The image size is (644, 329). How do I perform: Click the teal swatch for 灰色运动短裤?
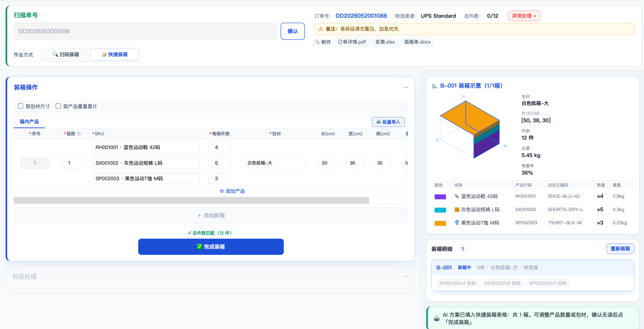pos(440,210)
